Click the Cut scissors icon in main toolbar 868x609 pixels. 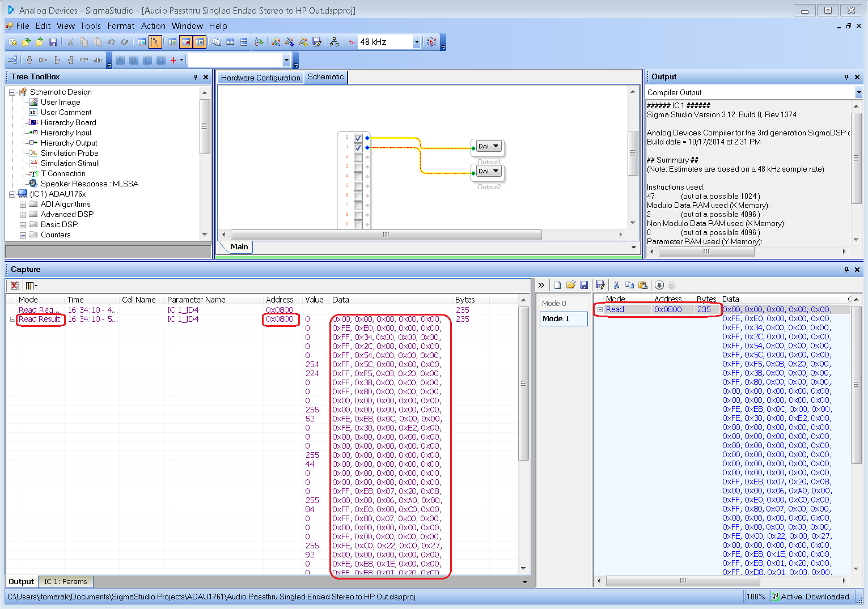[x=70, y=42]
